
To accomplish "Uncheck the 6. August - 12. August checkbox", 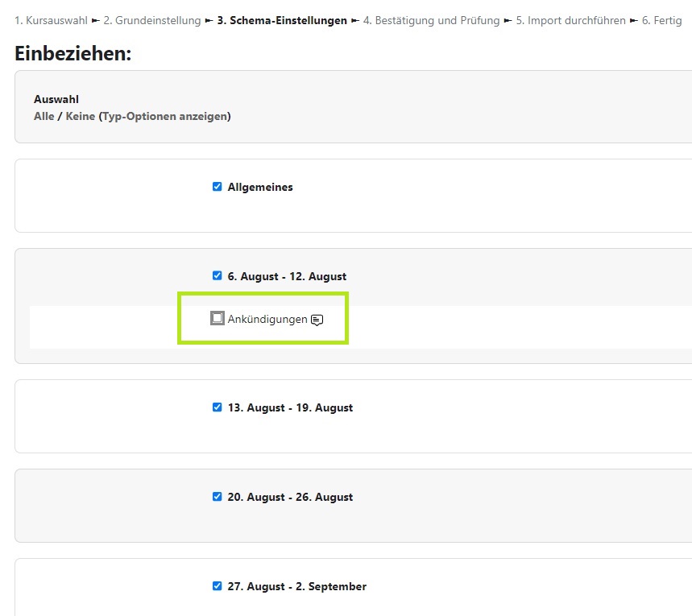I will point(217,275).
